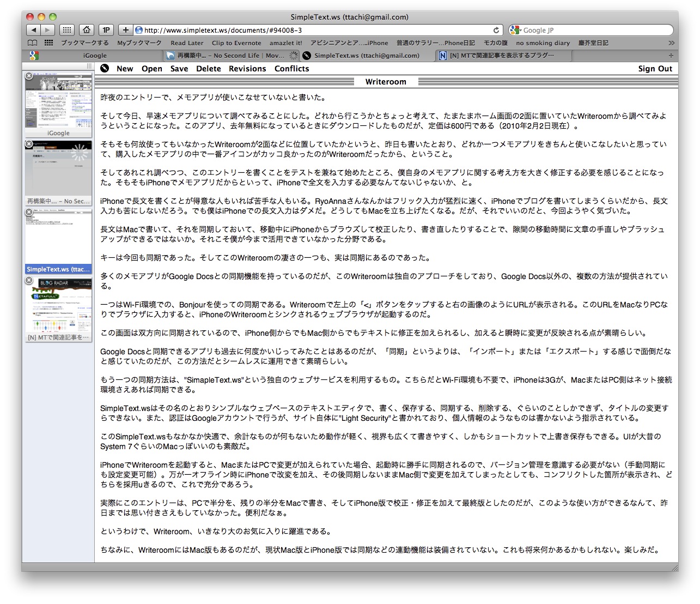The image size is (700, 604).
Task: Click the Google favicon on iGoogle tab
Action: tap(34, 55)
